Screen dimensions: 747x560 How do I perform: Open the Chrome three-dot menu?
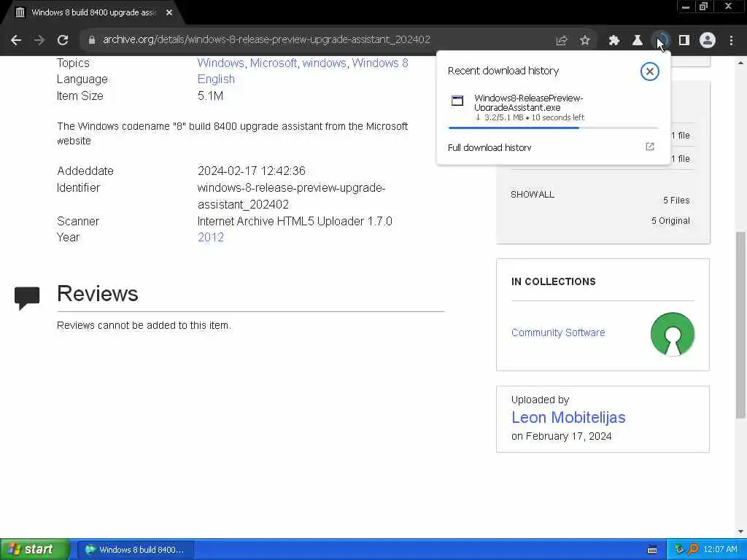point(731,41)
